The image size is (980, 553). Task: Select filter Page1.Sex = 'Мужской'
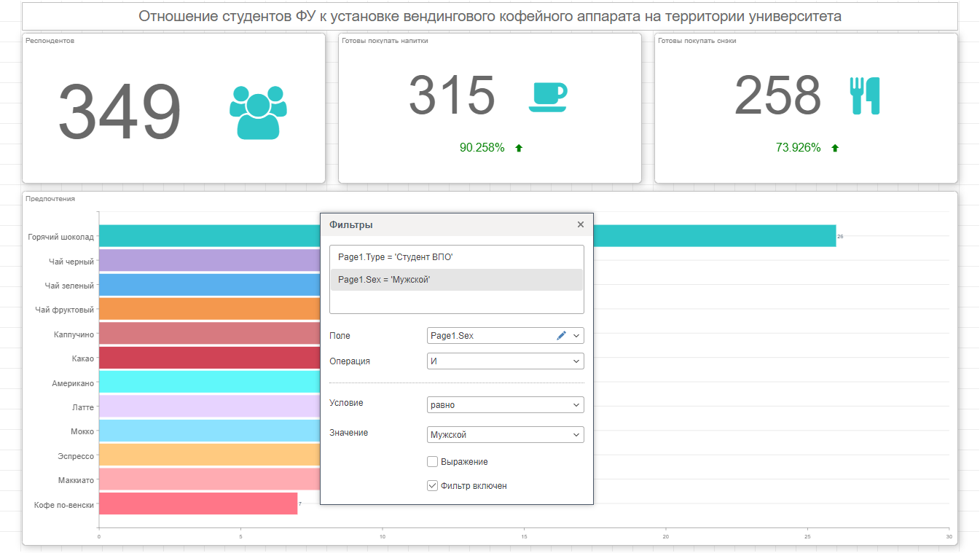click(x=384, y=280)
